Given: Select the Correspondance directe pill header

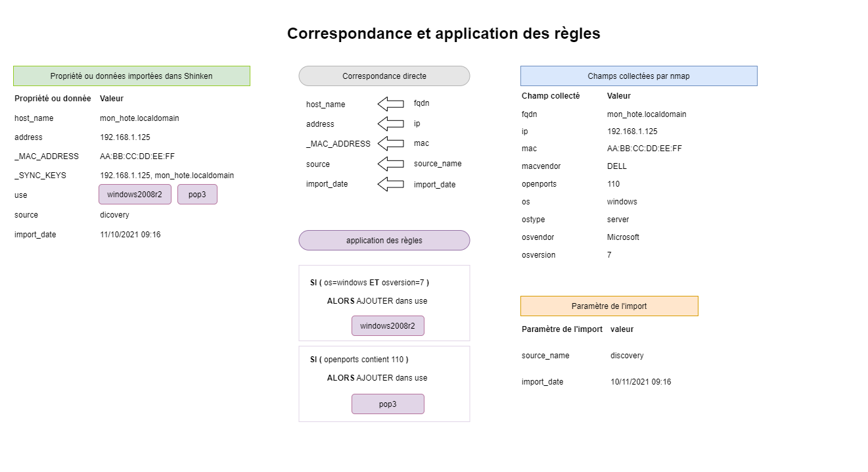Looking at the screenshot, I should (384, 76).
